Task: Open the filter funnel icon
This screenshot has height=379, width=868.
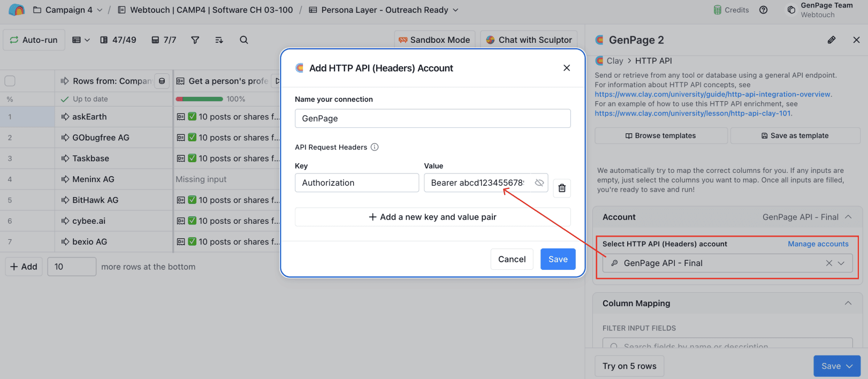Action: [195, 40]
